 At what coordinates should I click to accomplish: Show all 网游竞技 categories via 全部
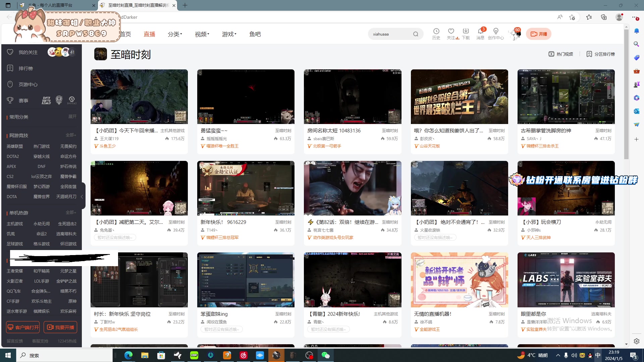pos(71,135)
